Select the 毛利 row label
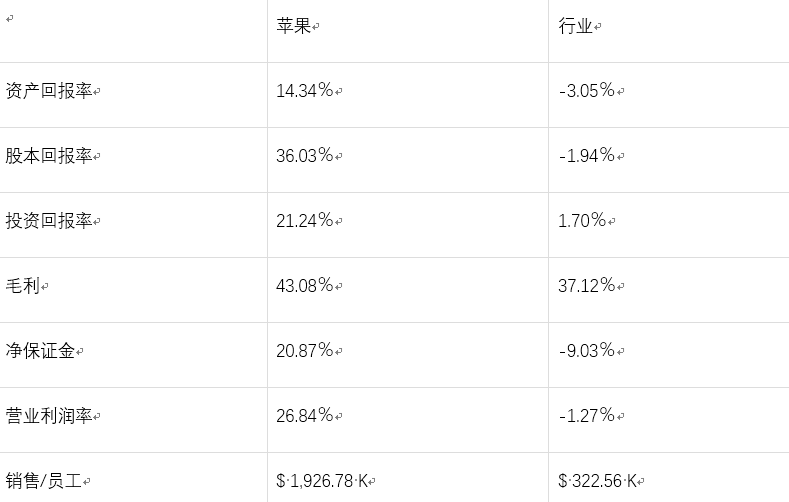Screen dimensions: 789x502 (22, 286)
